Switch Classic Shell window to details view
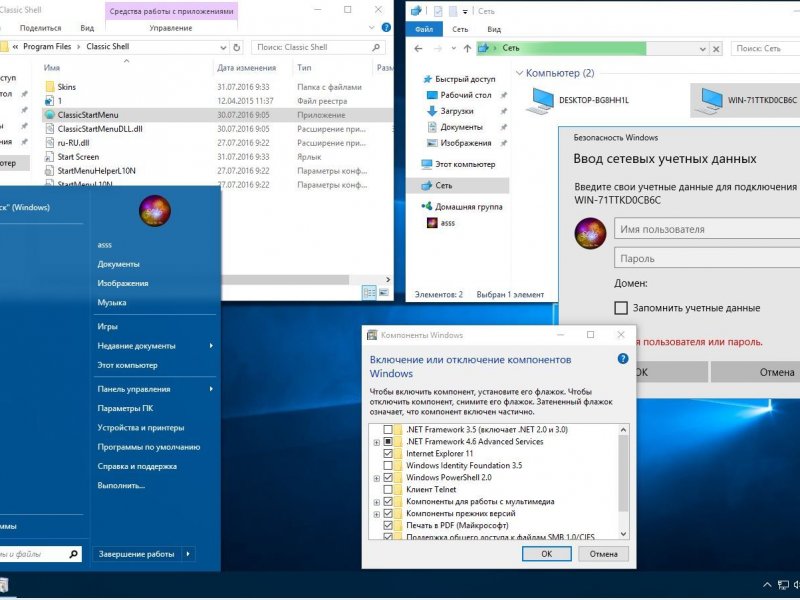Viewport: 800px width, 600px height. point(369,292)
